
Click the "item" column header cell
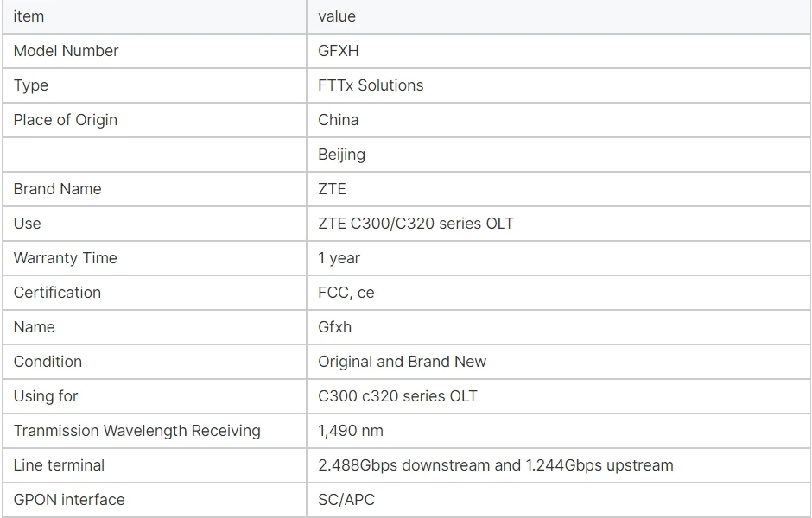pos(29,16)
